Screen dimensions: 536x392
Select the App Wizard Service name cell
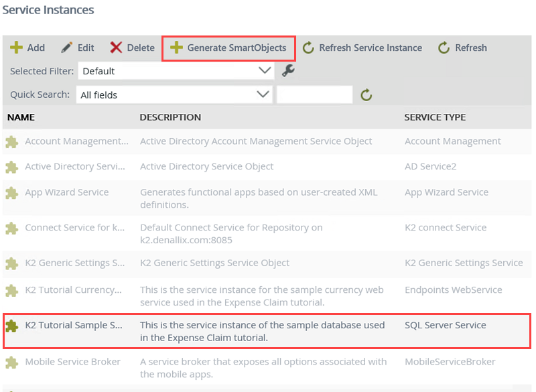point(66,192)
